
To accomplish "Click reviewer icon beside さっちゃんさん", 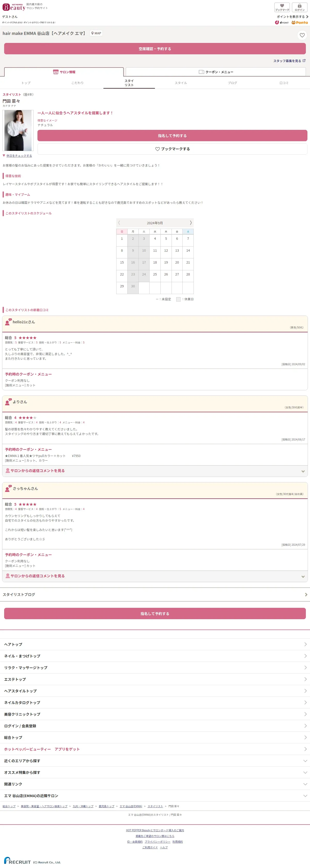I will [x=8, y=488].
